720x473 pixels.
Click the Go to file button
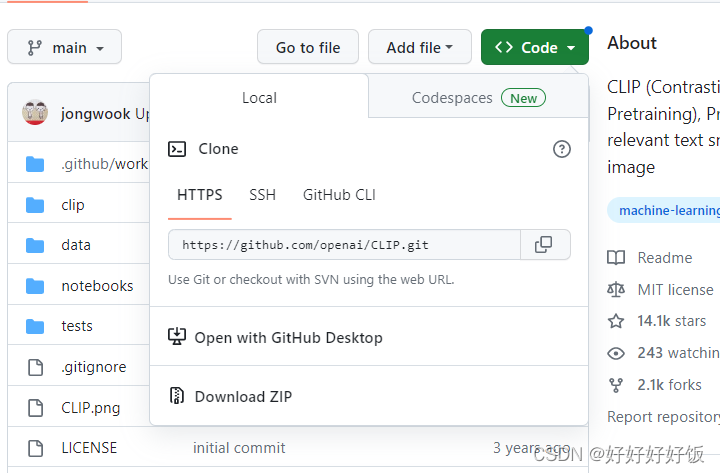(308, 47)
